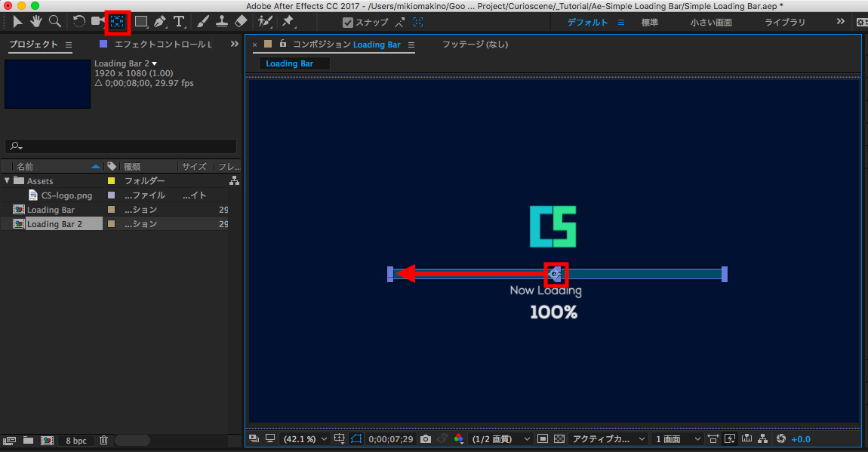Delete selected item with trash icon

tap(104, 440)
